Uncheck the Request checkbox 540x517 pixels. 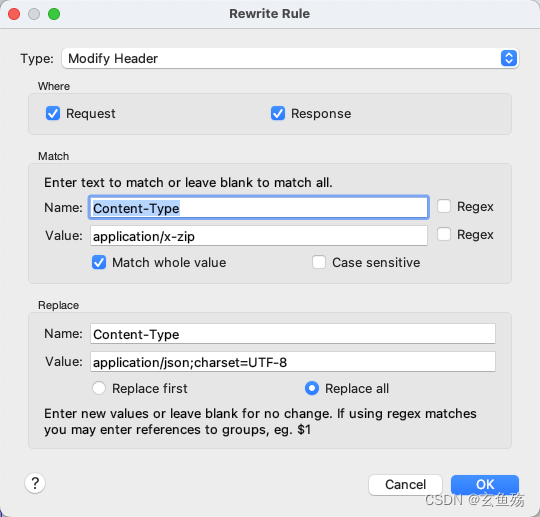(x=53, y=114)
